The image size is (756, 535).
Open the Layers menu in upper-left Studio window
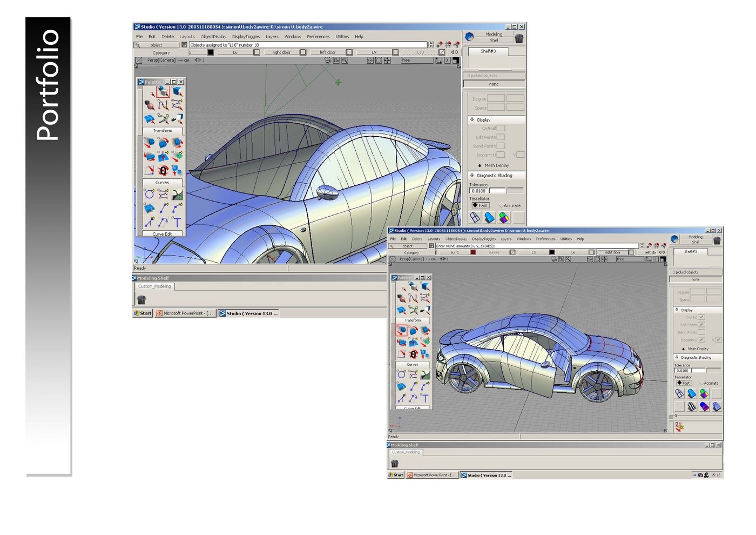[x=272, y=37]
